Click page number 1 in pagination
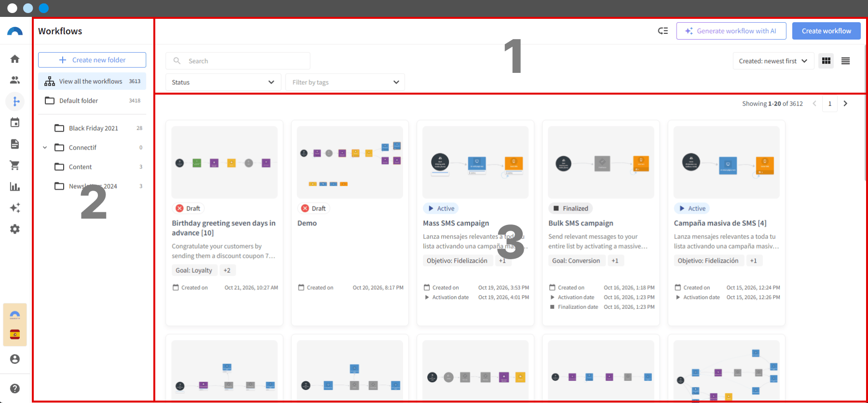This screenshot has width=868, height=403. pos(830,104)
